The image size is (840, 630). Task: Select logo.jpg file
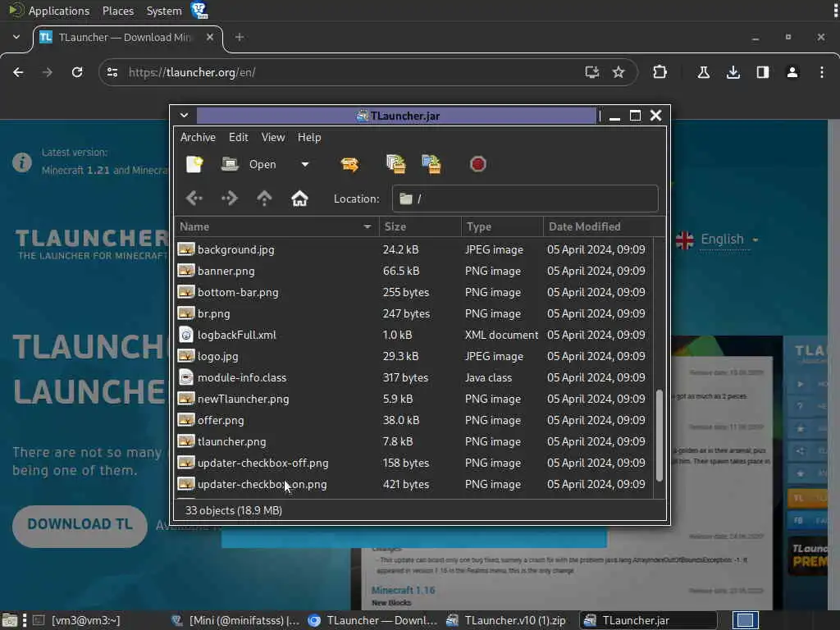[x=413, y=356]
